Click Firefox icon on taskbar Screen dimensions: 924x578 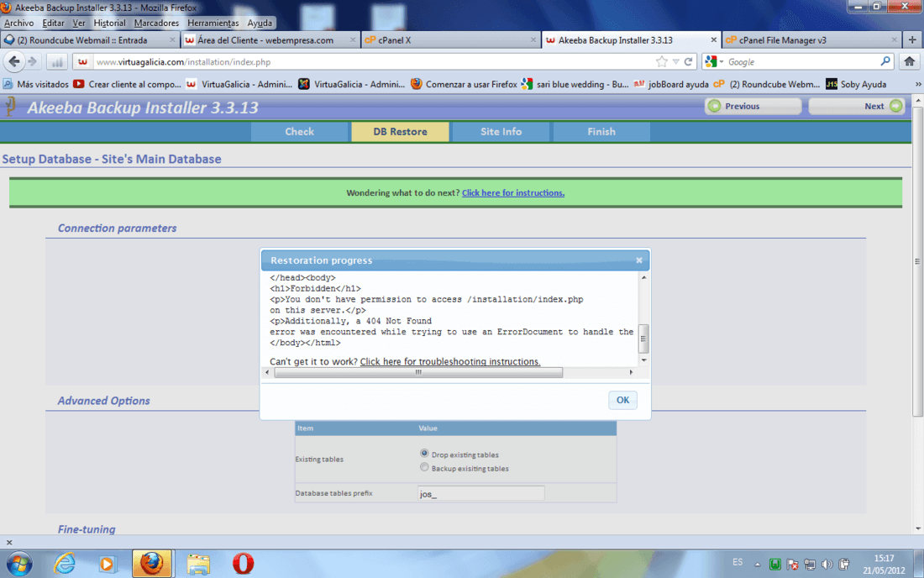point(152,564)
